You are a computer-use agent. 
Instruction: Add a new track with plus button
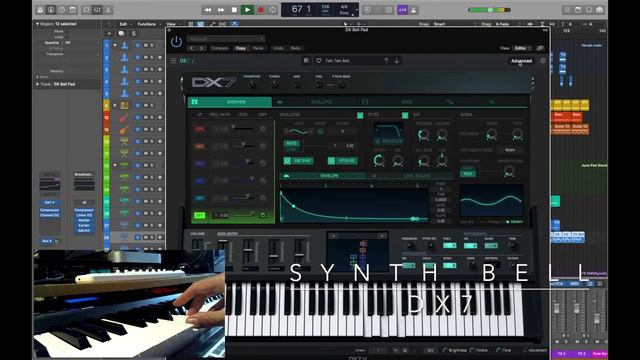109,33
